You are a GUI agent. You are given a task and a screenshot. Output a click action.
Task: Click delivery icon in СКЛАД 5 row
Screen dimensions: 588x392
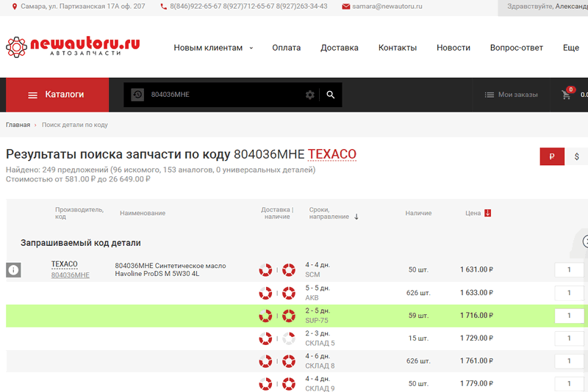pyautogui.click(x=265, y=338)
